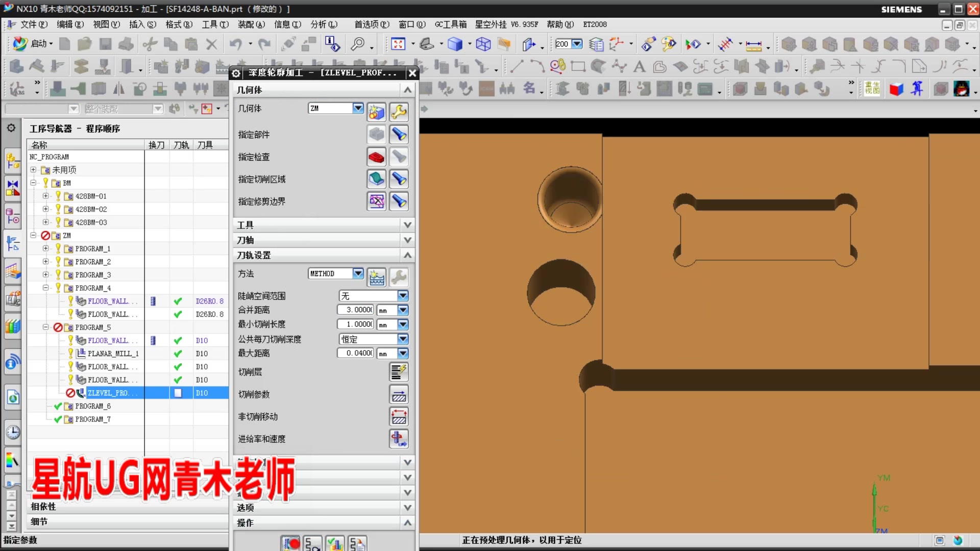The height and width of the screenshot is (551, 980).
Task: Select the red 指定检查 check geometry icon
Action: (x=376, y=157)
